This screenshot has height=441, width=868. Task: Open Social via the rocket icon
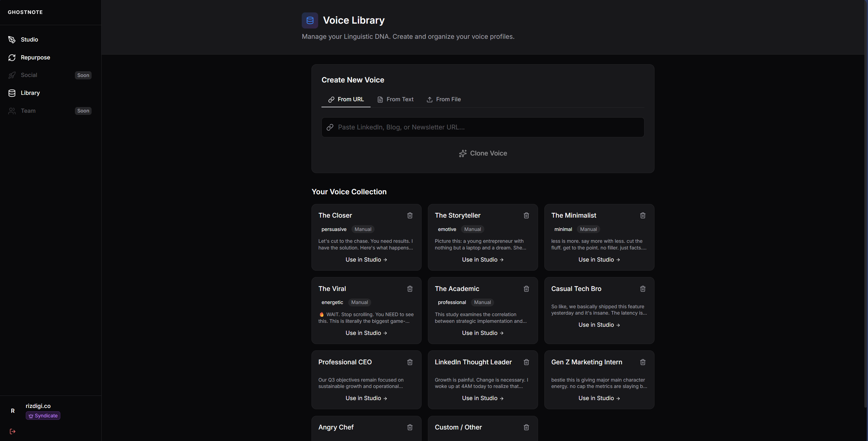pos(12,75)
